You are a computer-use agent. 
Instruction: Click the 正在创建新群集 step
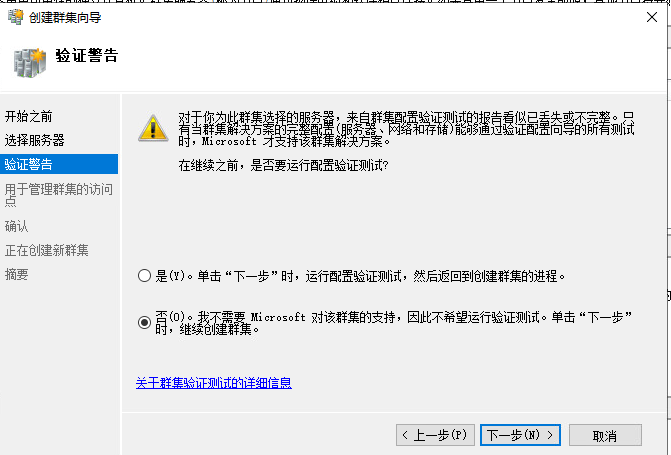click(x=47, y=250)
